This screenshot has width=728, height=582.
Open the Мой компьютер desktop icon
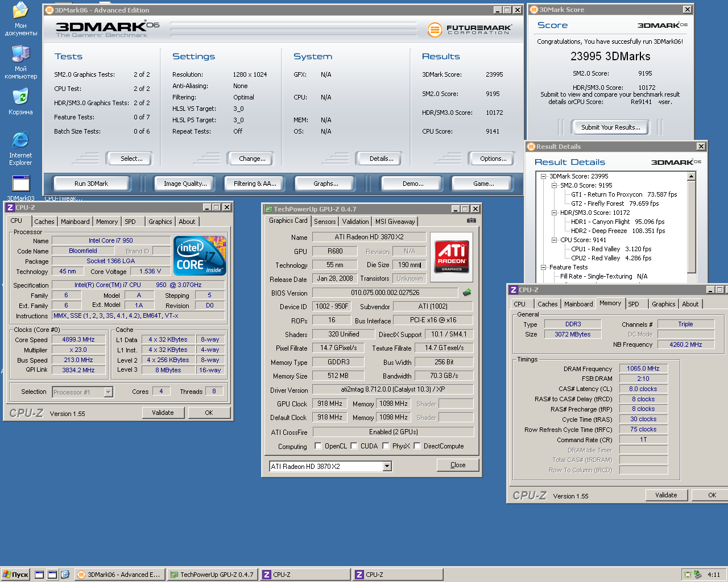tap(20, 62)
